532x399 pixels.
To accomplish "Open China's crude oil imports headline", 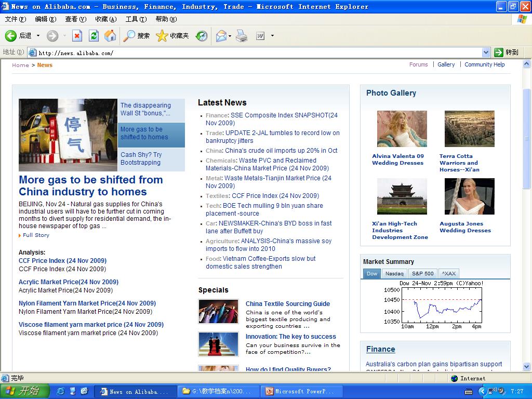I will [281, 151].
